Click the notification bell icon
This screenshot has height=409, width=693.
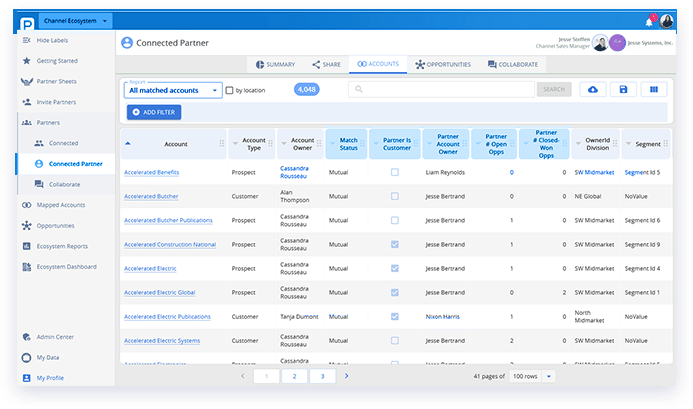(649, 22)
